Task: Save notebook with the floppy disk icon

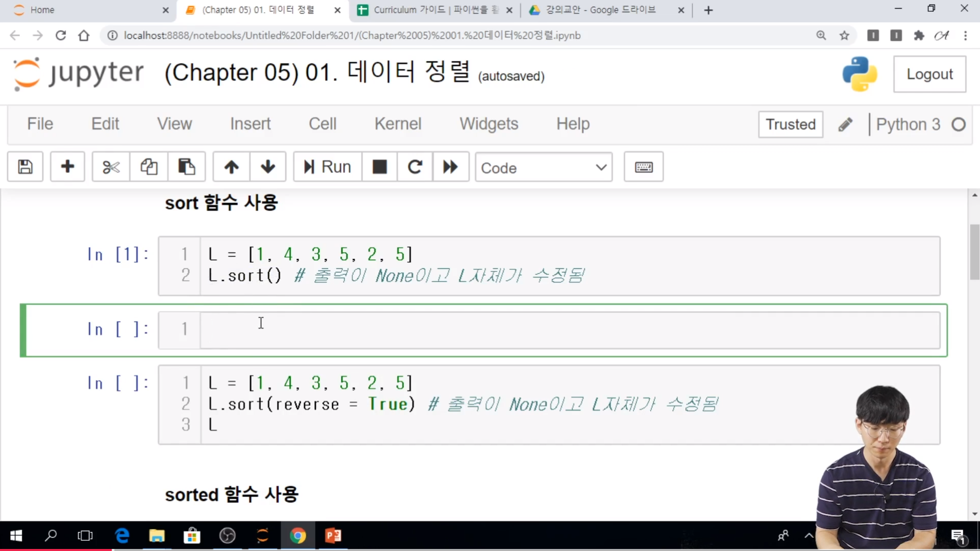Action: tap(25, 167)
